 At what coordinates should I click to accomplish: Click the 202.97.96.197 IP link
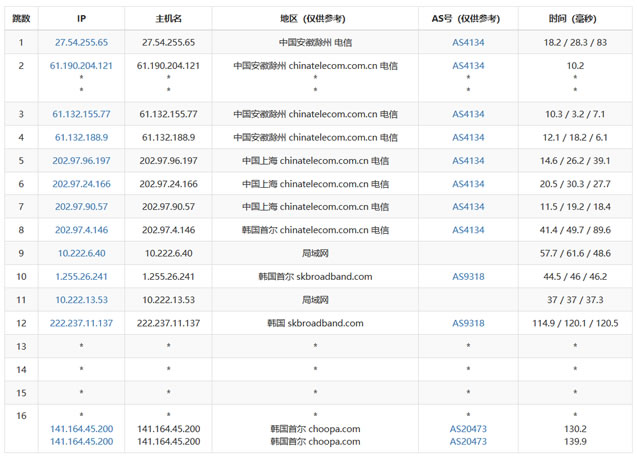tap(81, 161)
